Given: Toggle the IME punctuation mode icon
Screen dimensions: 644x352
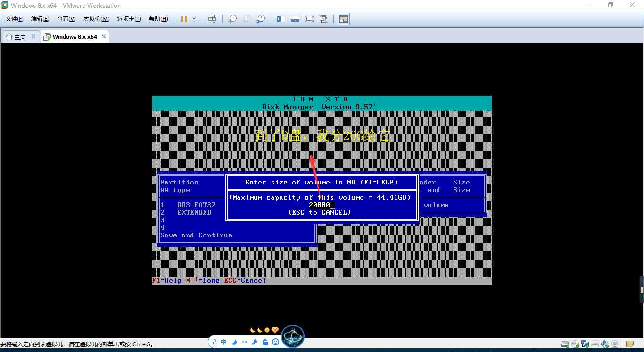Looking at the screenshot, I should pyautogui.click(x=244, y=342).
